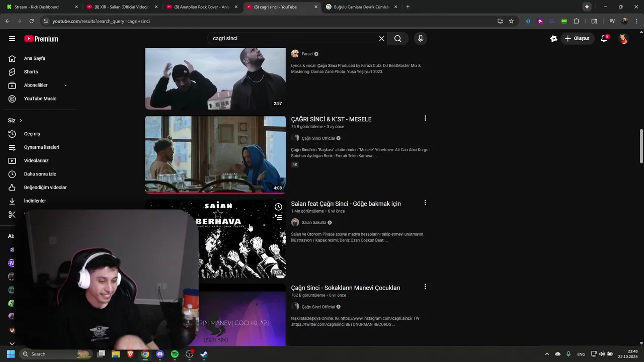Open the browser media controls icon
The height and width of the screenshot is (362, 644).
(x=612, y=21)
